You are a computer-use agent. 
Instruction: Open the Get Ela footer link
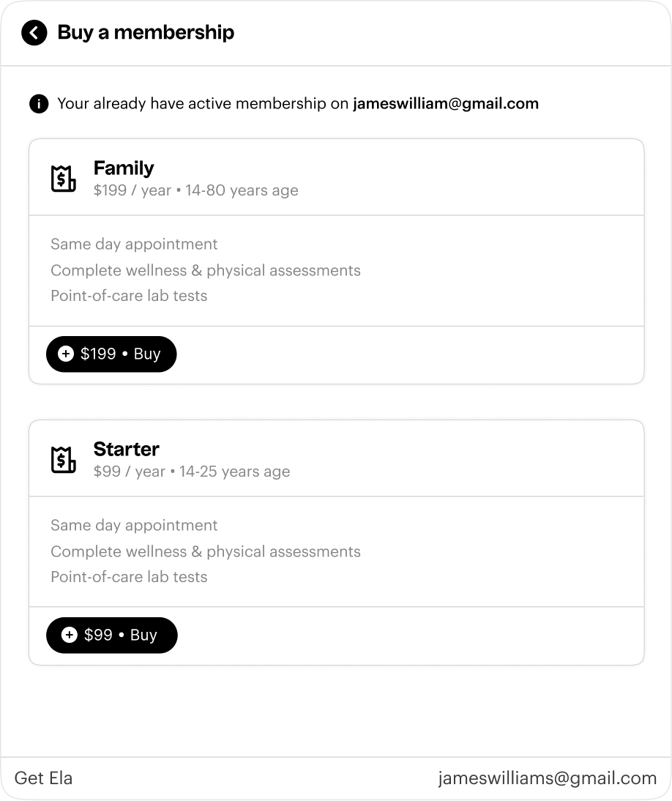tap(43, 778)
